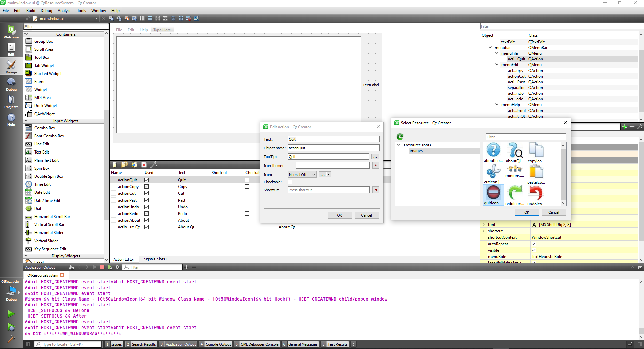Open the Normal Off icon state dropdown

click(302, 174)
